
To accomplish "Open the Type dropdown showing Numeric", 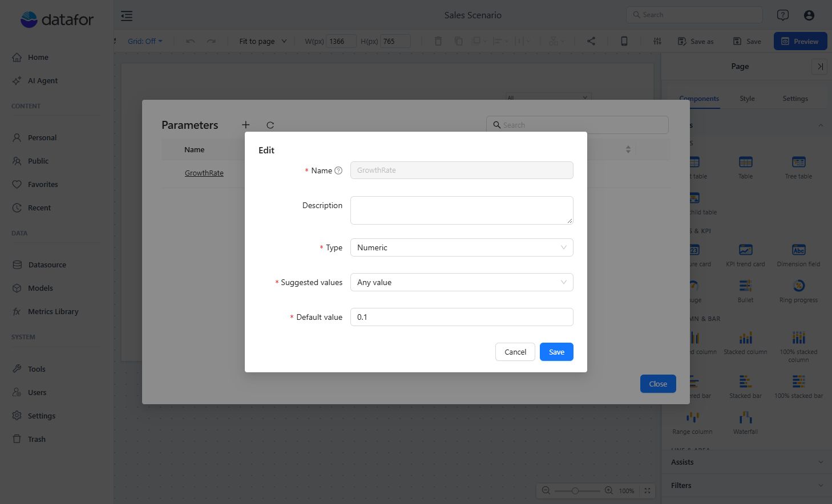I will tap(462, 247).
